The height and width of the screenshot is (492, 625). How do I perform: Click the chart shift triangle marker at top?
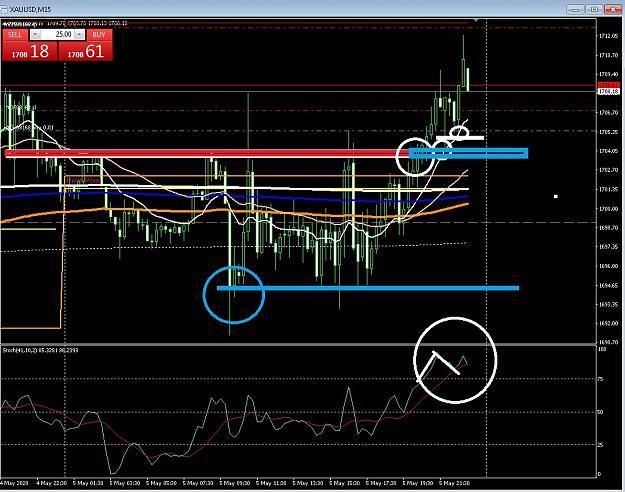click(476, 20)
